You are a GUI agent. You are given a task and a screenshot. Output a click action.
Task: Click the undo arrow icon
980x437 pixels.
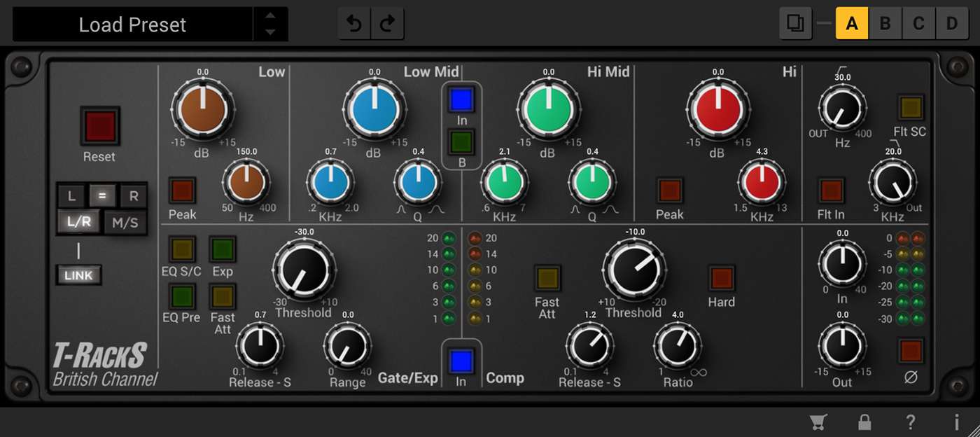[354, 25]
